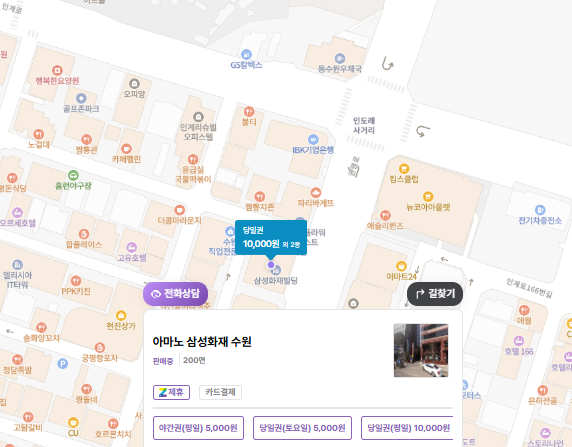Click the IBK기업은행 bank icon

click(x=313, y=139)
